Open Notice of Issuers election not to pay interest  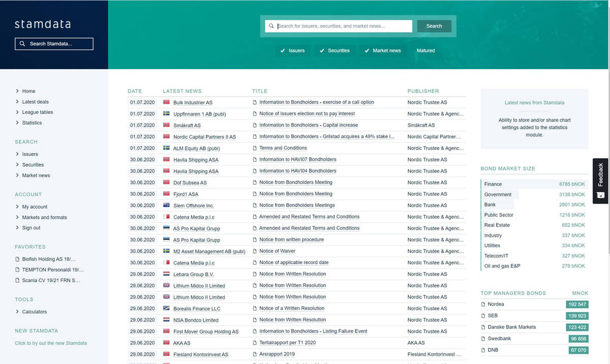[307, 113]
